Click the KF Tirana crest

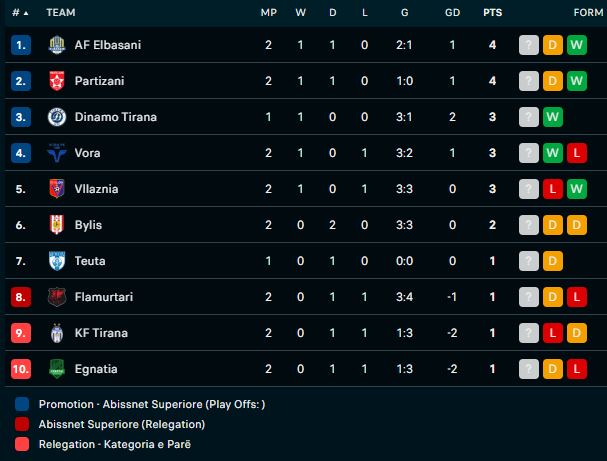point(56,333)
